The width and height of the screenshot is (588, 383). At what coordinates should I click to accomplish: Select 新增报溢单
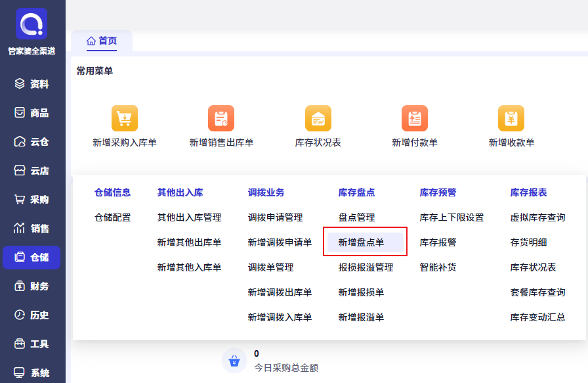click(361, 317)
